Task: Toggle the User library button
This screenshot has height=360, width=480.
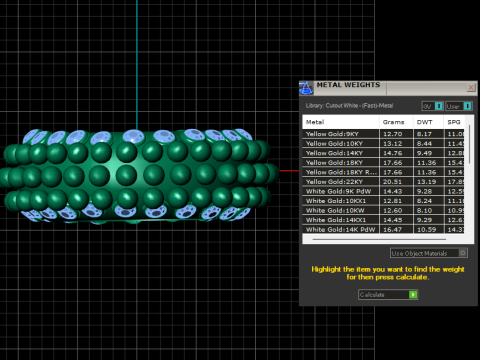Action: [x=459, y=106]
